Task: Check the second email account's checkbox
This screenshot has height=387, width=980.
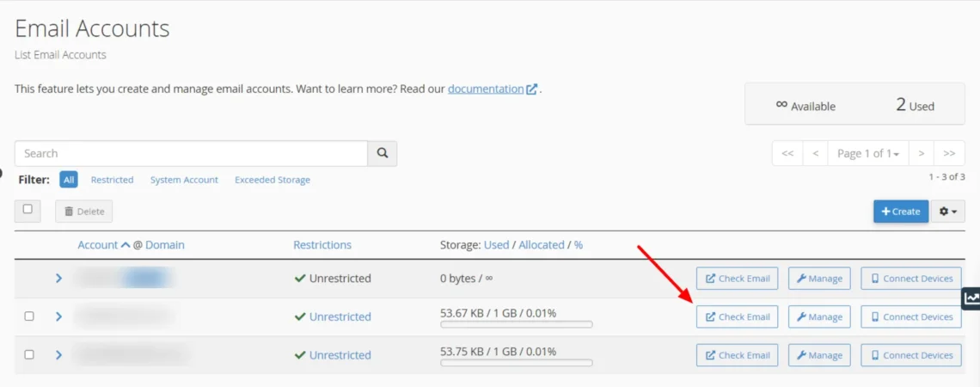Action: pos(29,316)
